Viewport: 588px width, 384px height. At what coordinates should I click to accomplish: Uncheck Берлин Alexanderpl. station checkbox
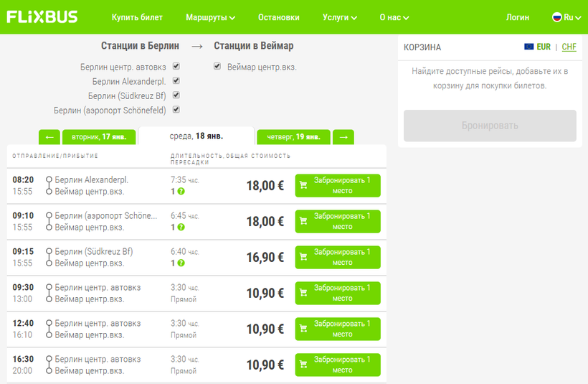(176, 81)
